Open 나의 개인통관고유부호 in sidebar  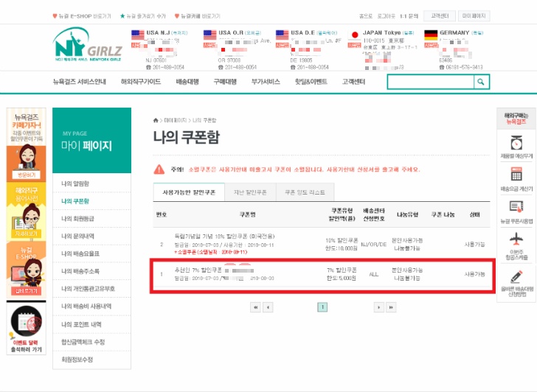point(91,289)
